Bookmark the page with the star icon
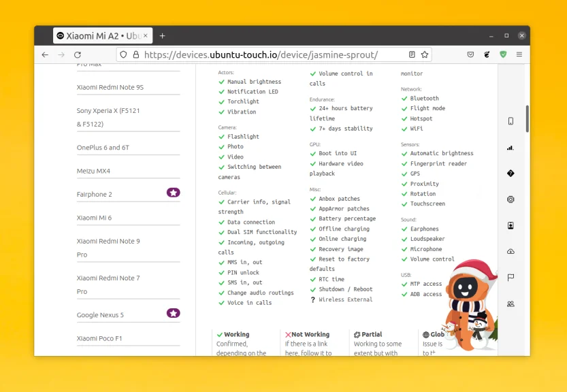 click(x=425, y=54)
